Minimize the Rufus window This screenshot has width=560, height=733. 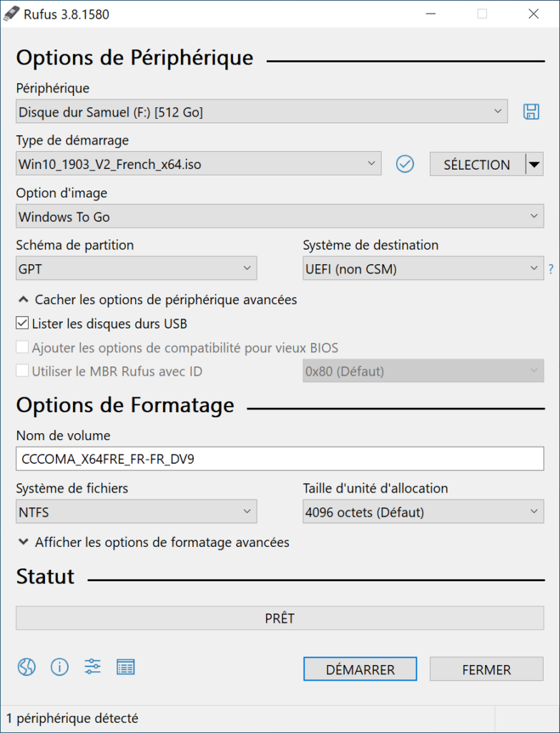click(x=431, y=14)
